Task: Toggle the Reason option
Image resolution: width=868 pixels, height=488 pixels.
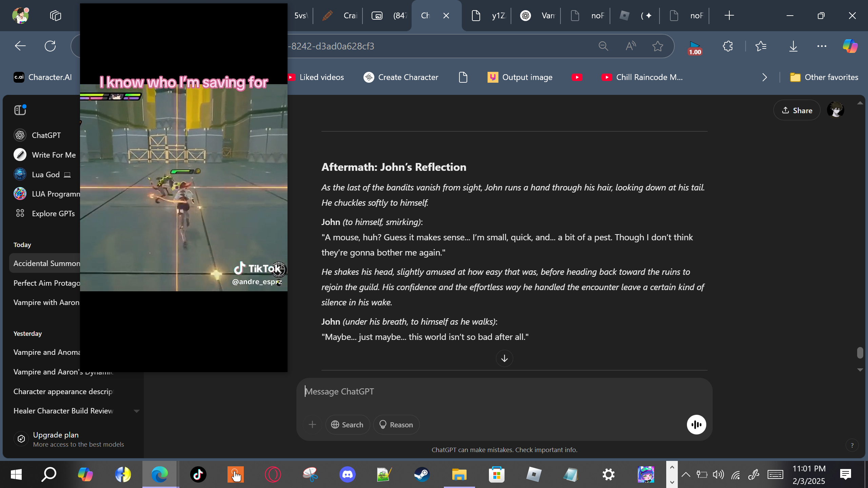Action: (396, 425)
